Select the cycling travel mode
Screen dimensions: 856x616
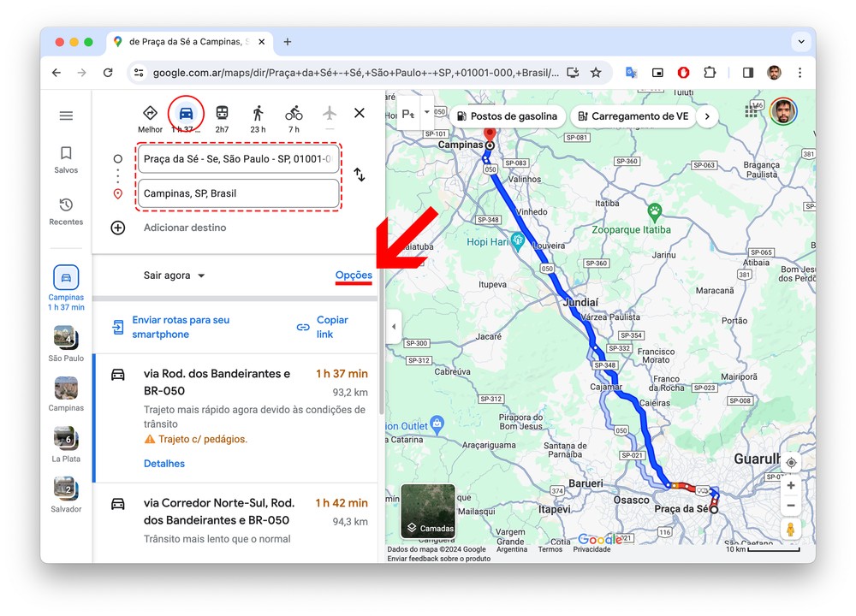(x=294, y=119)
